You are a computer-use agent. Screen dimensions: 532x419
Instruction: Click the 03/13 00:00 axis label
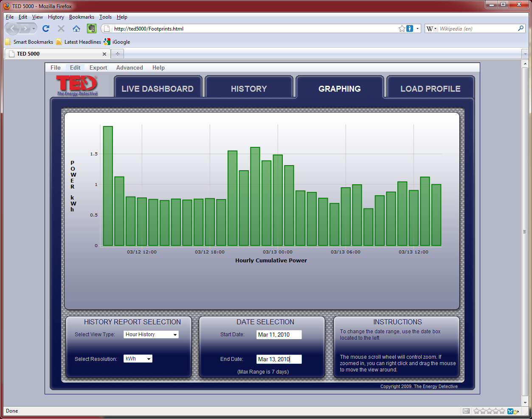pos(278,252)
